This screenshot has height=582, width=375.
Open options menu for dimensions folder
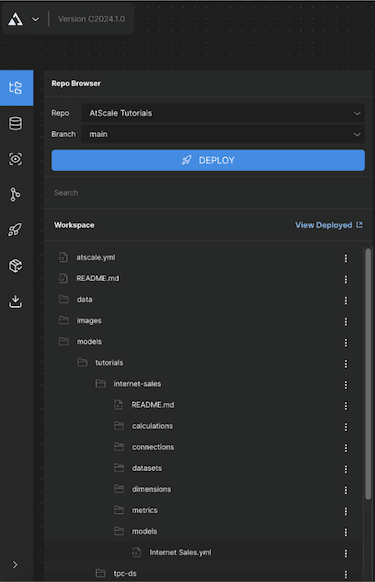(x=346, y=490)
